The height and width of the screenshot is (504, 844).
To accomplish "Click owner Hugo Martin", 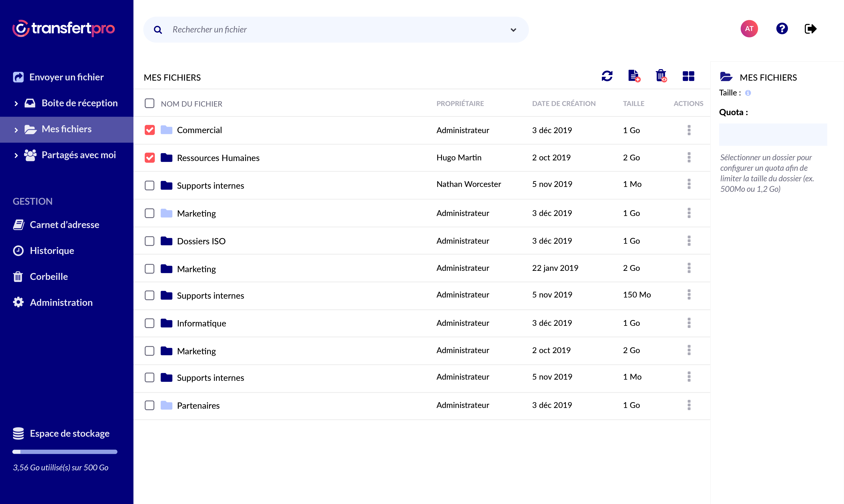I will (459, 157).
